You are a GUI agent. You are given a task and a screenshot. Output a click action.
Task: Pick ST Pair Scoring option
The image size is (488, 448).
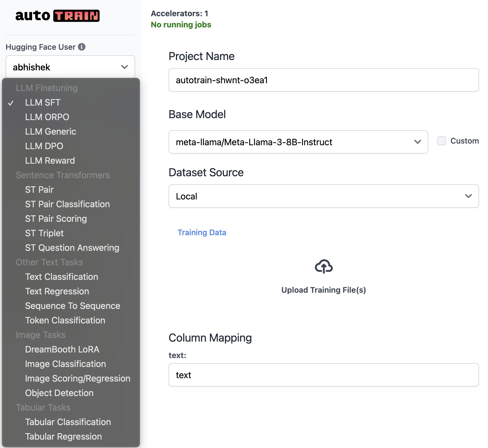coord(71,219)
